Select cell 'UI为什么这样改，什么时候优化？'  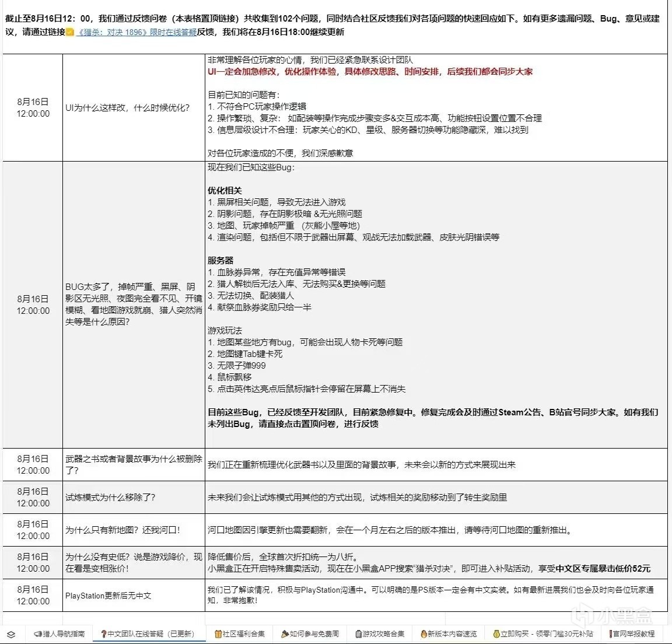point(134,107)
